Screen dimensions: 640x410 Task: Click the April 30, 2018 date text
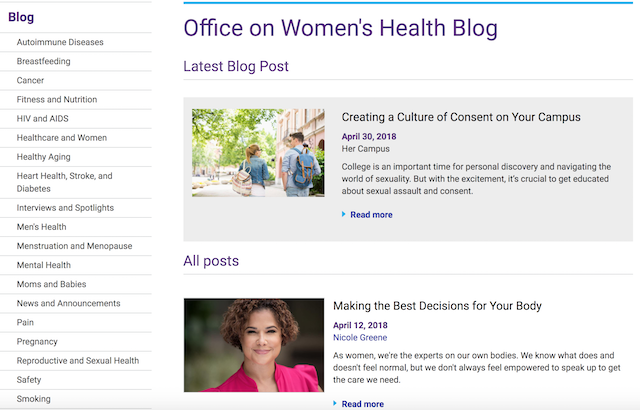(369, 137)
